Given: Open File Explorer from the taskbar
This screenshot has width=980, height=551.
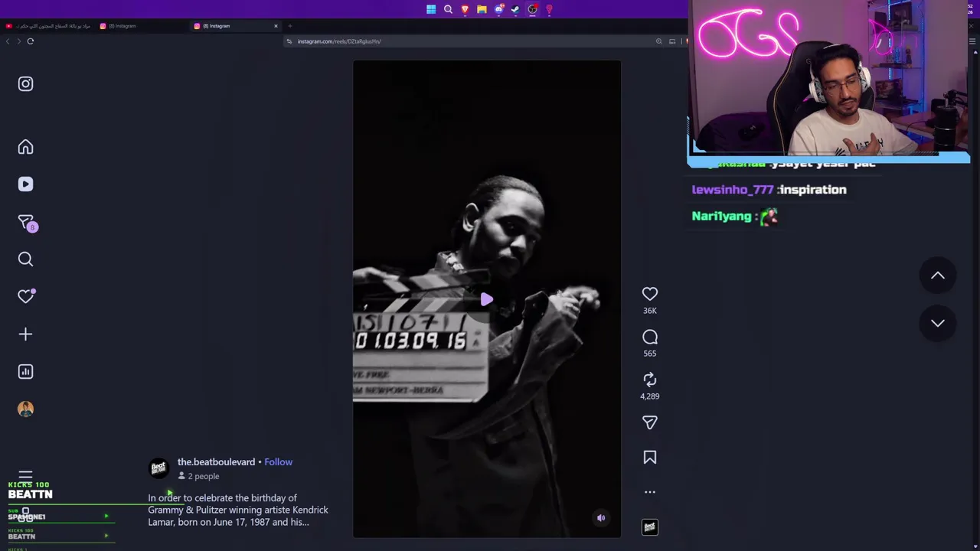Looking at the screenshot, I should (482, 9).
